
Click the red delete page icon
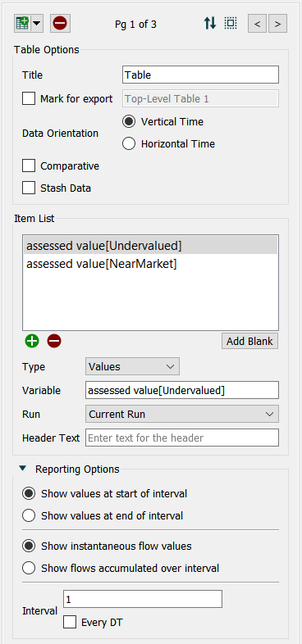point(60,24)
